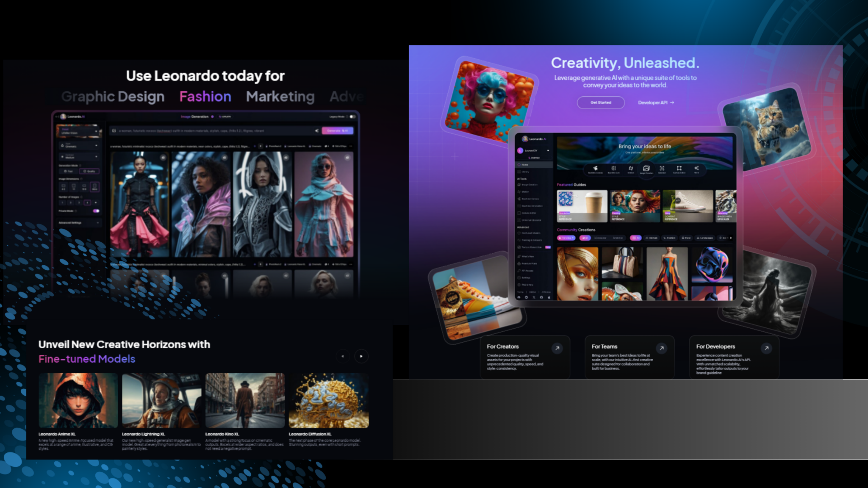Open the Image Creation tool icon

tap(646, 169)
